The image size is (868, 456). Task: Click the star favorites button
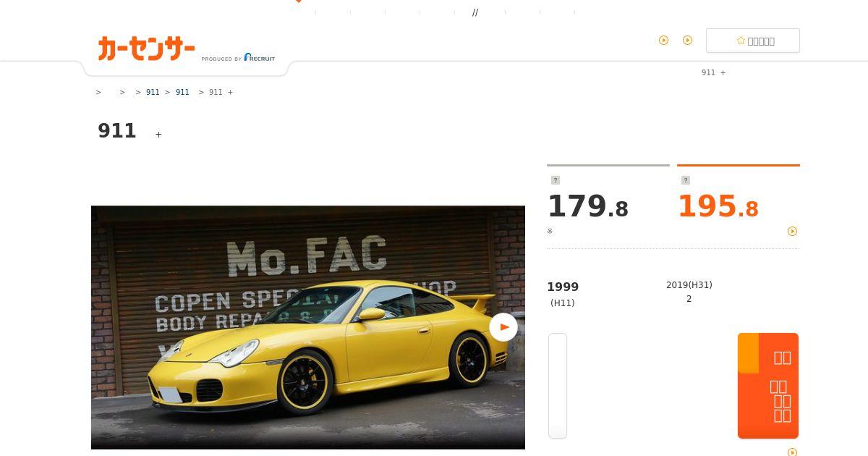point(753,41)
